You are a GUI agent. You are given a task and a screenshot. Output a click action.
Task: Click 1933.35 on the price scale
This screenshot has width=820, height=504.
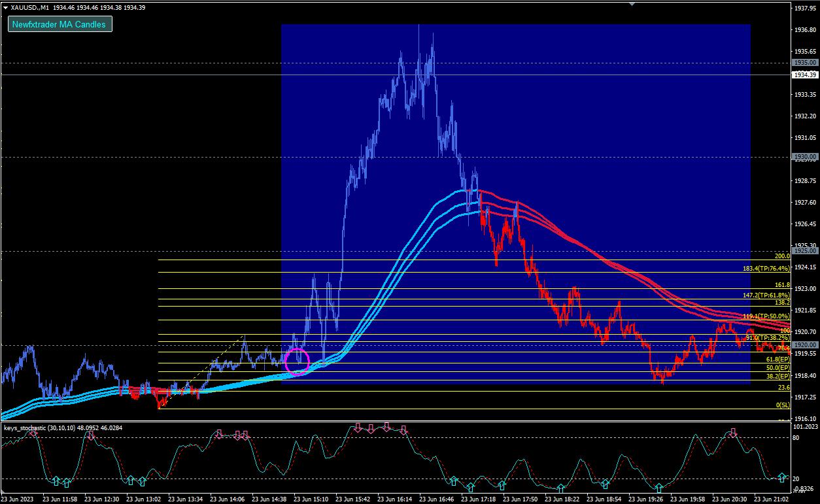point(805,95)
